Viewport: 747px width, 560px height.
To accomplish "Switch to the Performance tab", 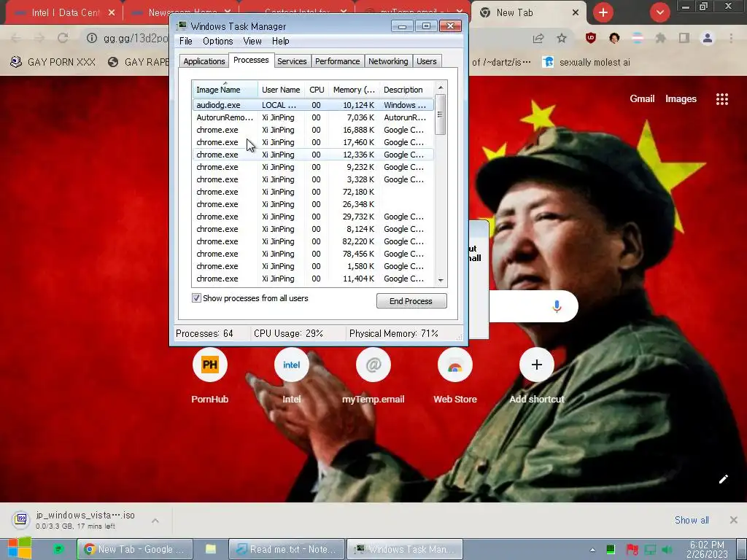I will [x=337, y=61].
